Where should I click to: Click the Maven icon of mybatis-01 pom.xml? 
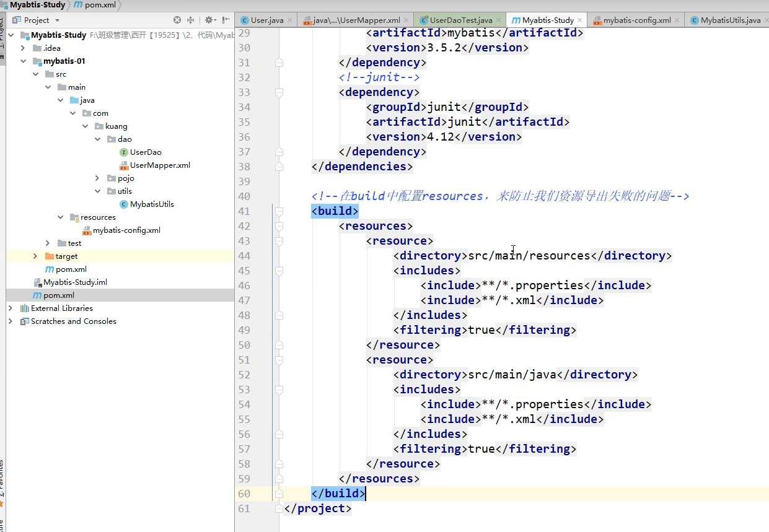click(50, 269)
